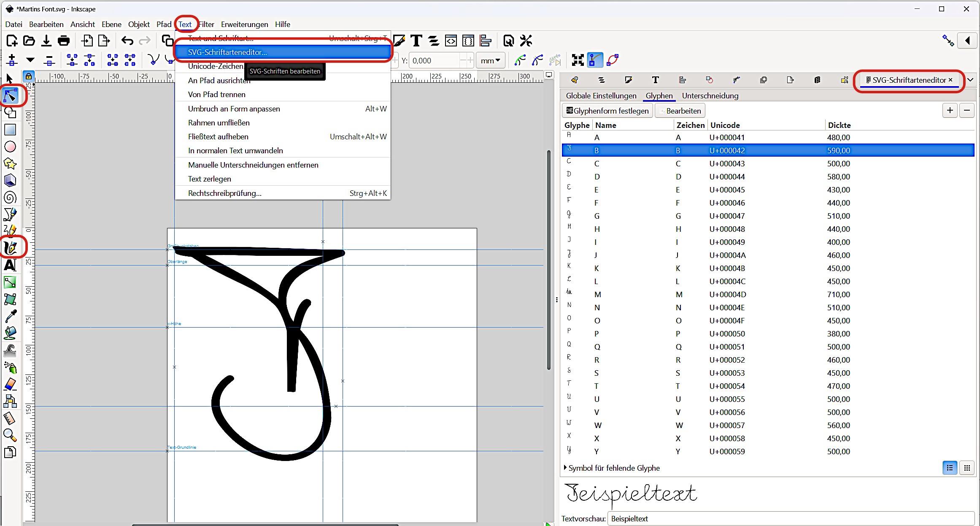Choose the eraser tool in toolbox
Image resolution: width=980 pixels, height=526 pixels.
(10, 384)
